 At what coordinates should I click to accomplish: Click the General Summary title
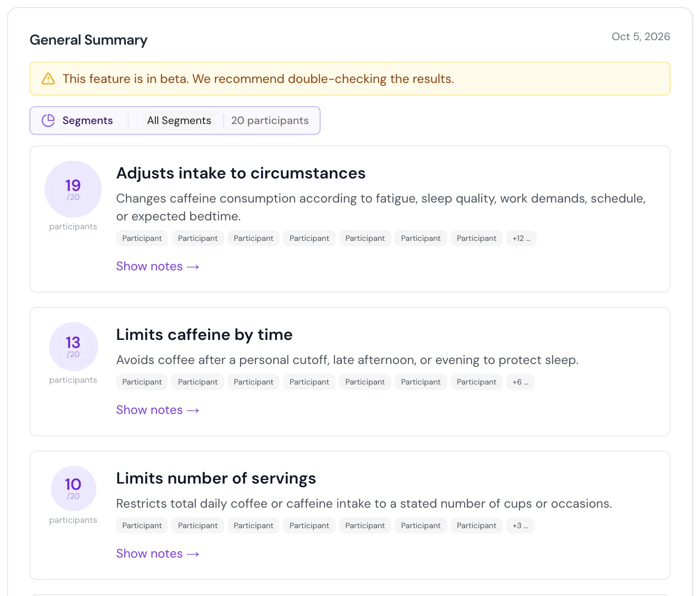point(88,40)
